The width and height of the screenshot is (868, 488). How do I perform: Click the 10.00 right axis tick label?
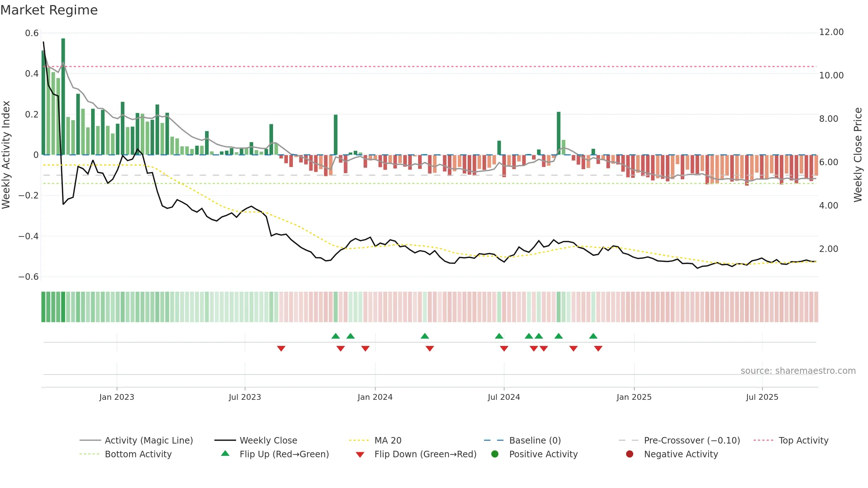[831, 76]
